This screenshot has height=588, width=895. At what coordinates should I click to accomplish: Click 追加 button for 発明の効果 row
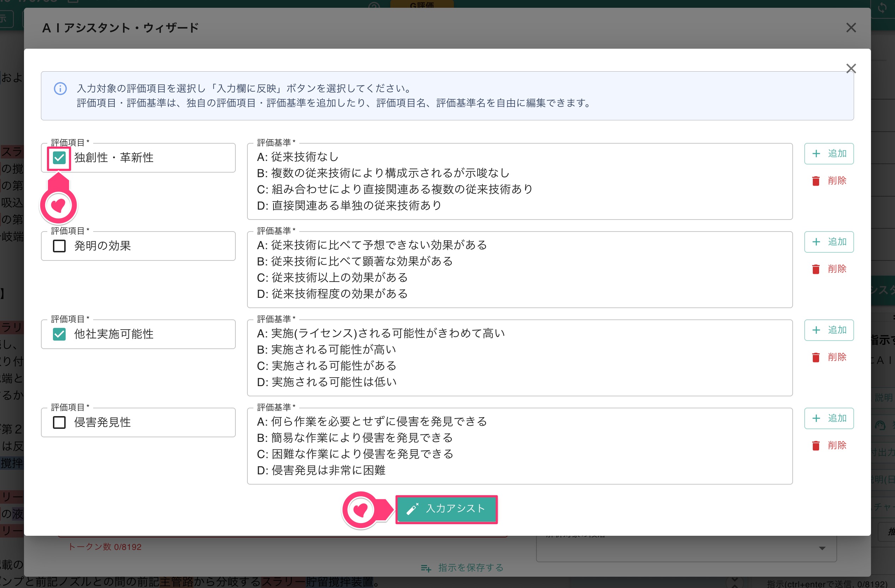coord(829,242)
